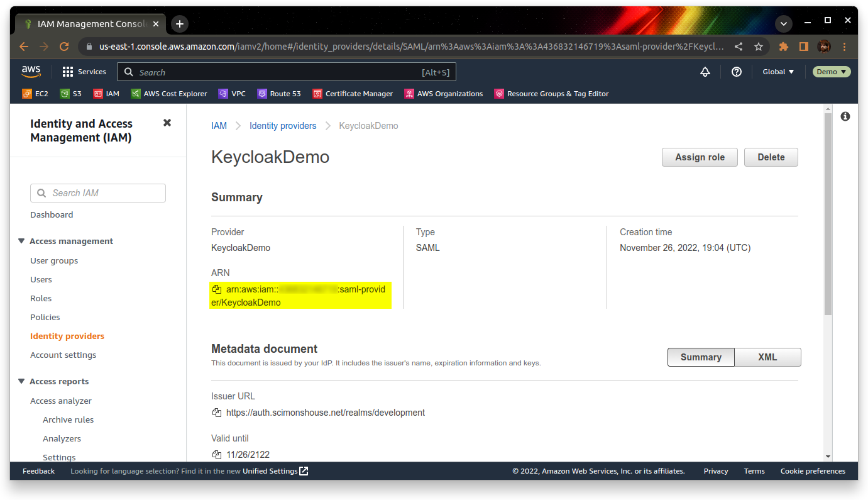Click the browser address bar URL

tap(411, 47)
